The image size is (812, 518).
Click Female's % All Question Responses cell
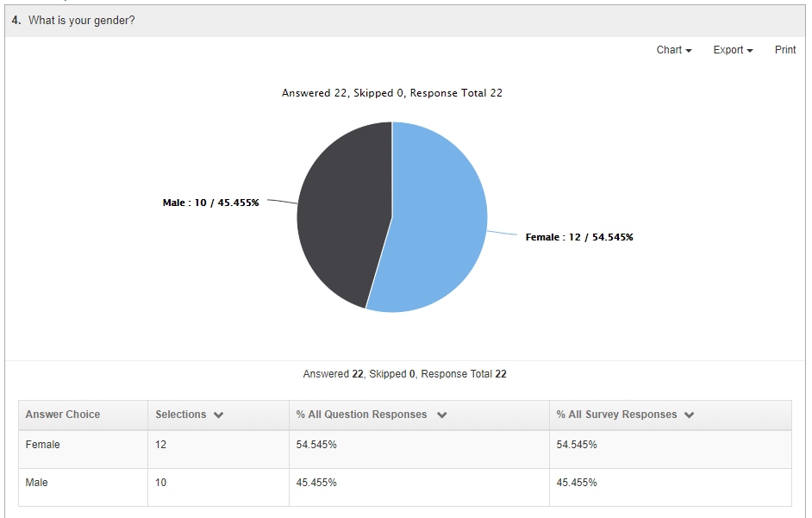coord(419,450)
